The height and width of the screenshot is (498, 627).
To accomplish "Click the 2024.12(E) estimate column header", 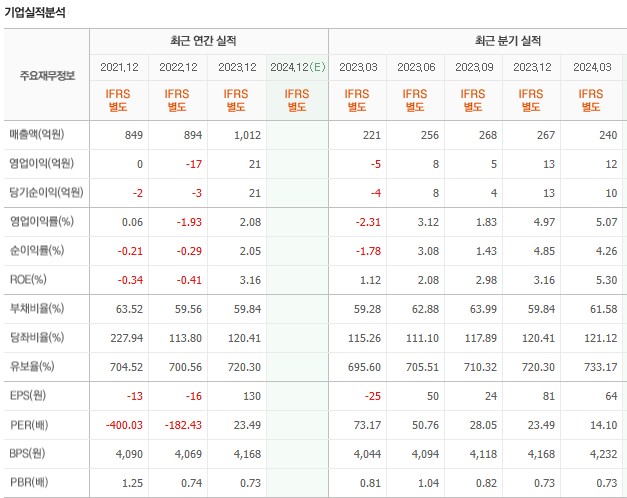I will (x=298, y=67).
